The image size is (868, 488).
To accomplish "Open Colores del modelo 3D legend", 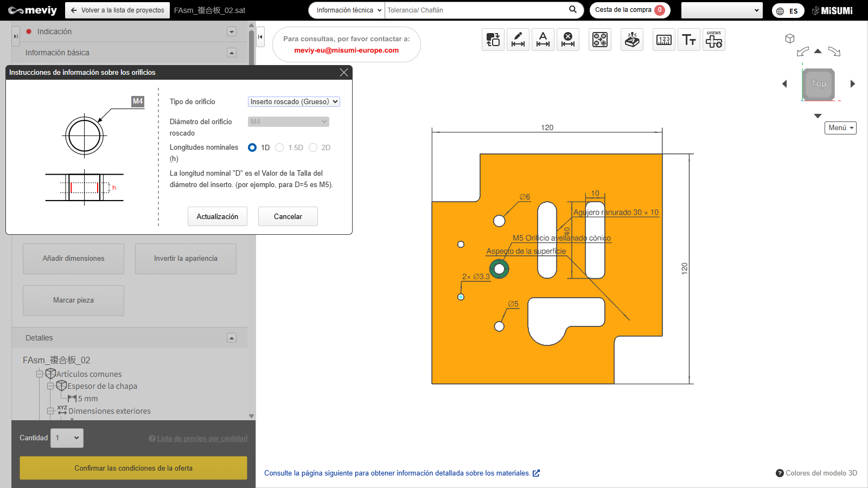I will click(x=816, y=473).
